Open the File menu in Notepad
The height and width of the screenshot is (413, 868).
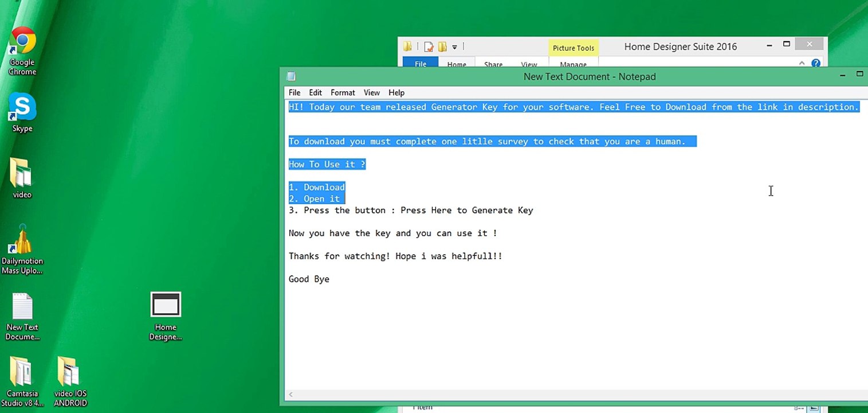click(x=294, y=92)
